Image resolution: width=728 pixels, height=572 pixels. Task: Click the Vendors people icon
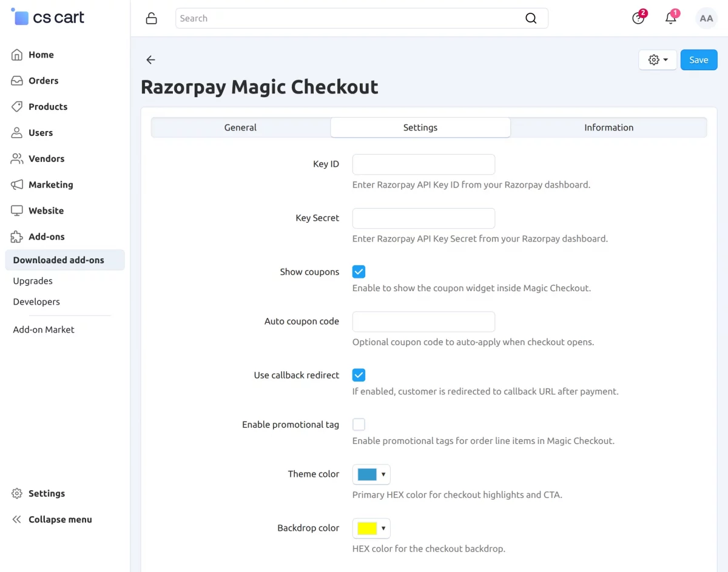(17, 159)
